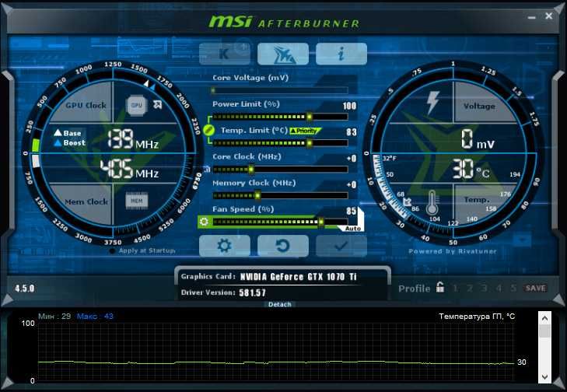Click the Temp. Limit slider handle
The image size is (567, 392).
coord(310,143)
